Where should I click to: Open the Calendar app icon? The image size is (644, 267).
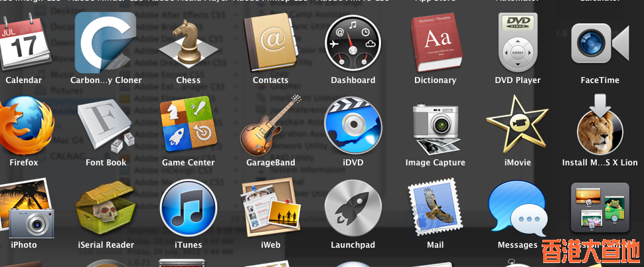tap(24, 43)
